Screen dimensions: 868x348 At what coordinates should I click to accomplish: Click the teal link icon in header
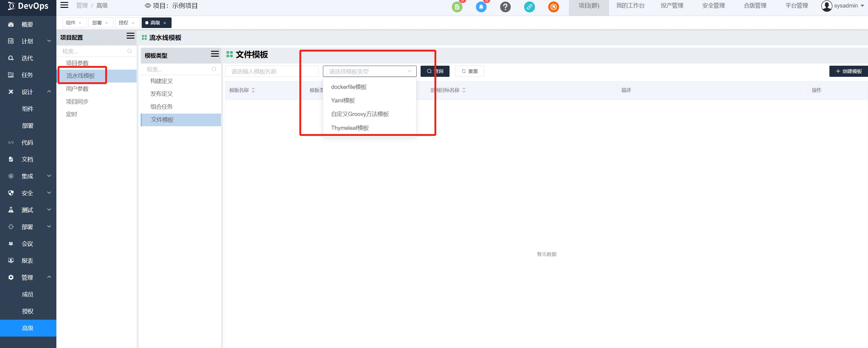529,7
